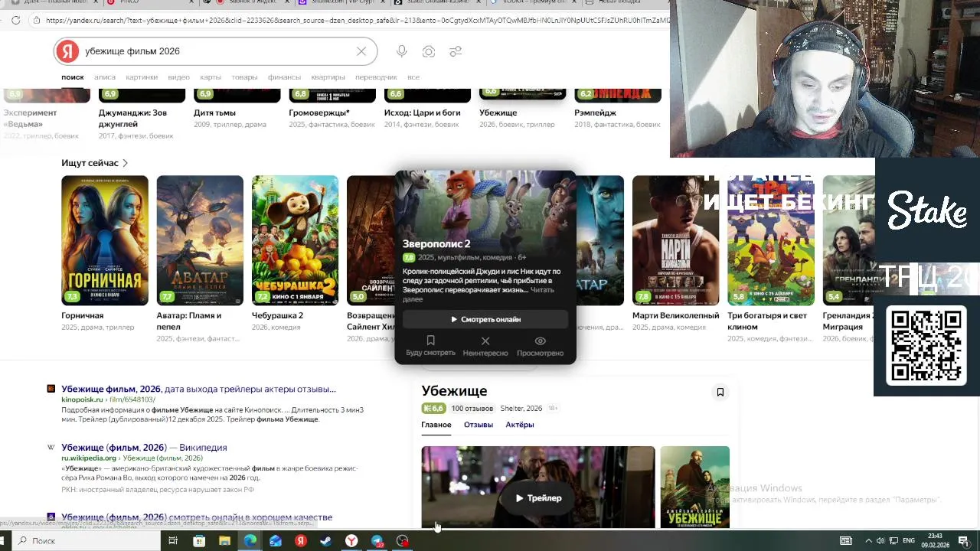Open the Марти Великолепный movie poster
Viewport: 980px width, 551px height.
675,240
